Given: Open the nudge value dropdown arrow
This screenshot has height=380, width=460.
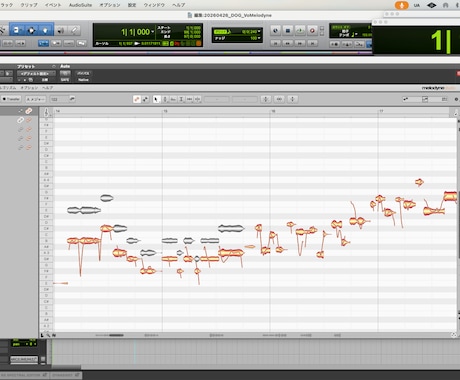Looking at the screenshot, I should click(x=259, y=38).
